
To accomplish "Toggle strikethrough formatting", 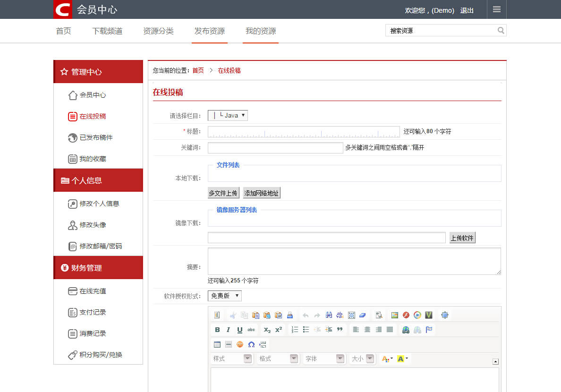I will pyautogui.click(x=251, y=330).
